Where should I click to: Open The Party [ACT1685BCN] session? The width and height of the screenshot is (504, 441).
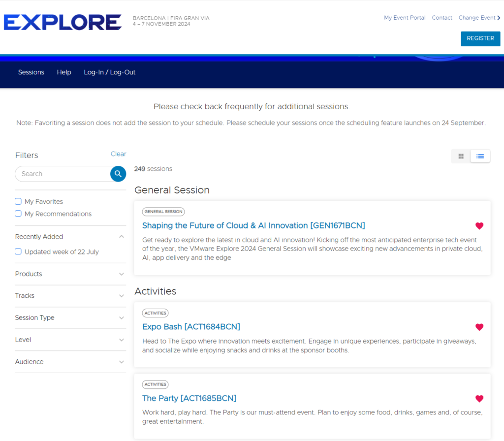[x=189, y=398]
